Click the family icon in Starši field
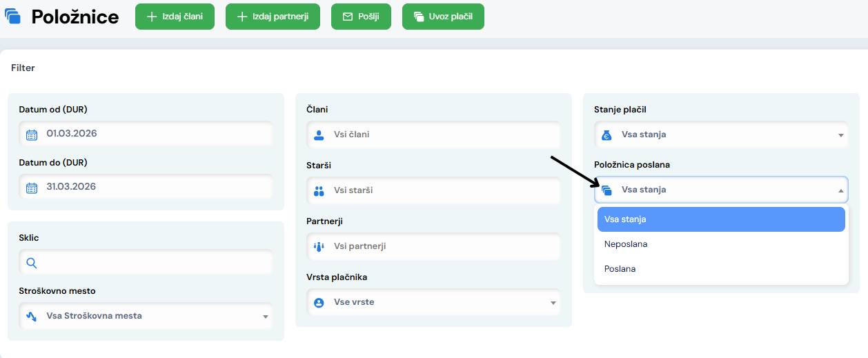868x358 pixels. coord(319,190)
